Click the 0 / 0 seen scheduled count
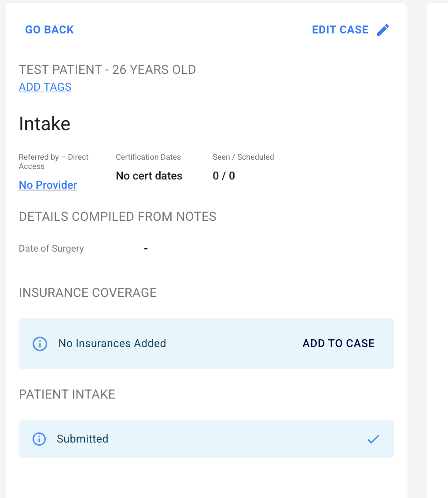This screenshot has height=498, width=448. click(x=224, y=176)
